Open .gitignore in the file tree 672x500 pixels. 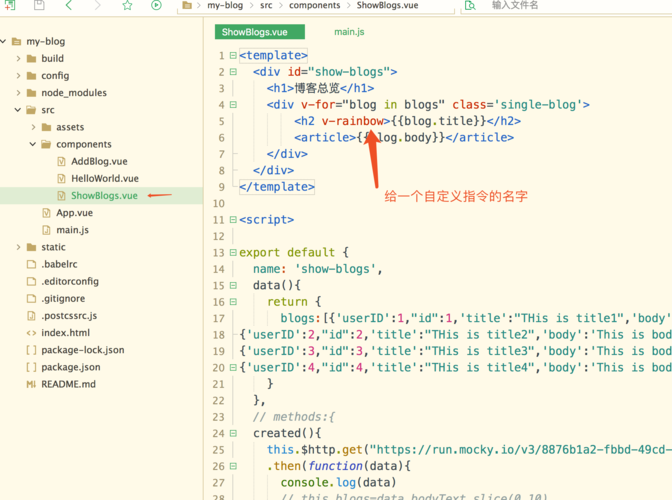[63, 298]
